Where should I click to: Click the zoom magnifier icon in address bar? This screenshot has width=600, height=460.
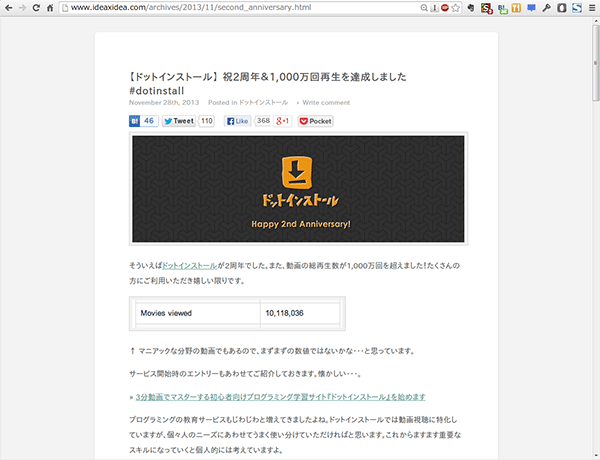tap(424, 8)
